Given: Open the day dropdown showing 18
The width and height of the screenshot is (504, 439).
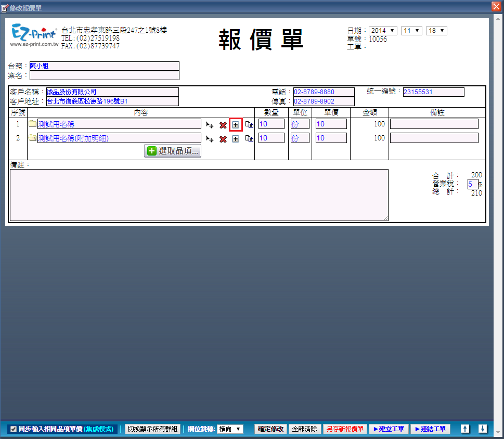Looking at the screenshot, I should pos(436,31).
